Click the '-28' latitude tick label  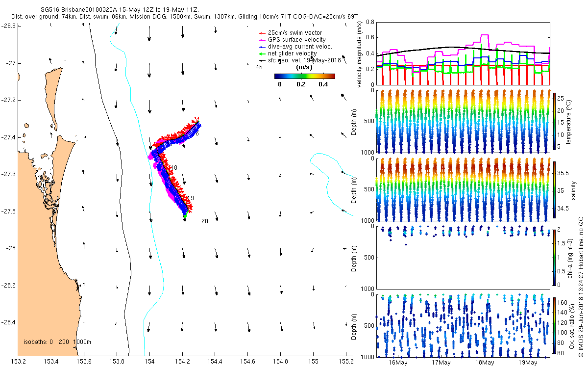(x=11, y=248)
